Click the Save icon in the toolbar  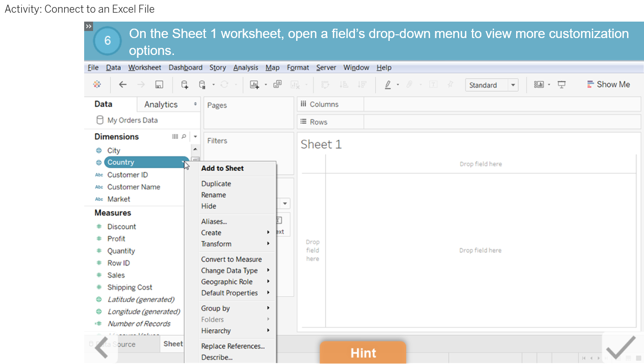pyautogui.click(x=159, y=85)
